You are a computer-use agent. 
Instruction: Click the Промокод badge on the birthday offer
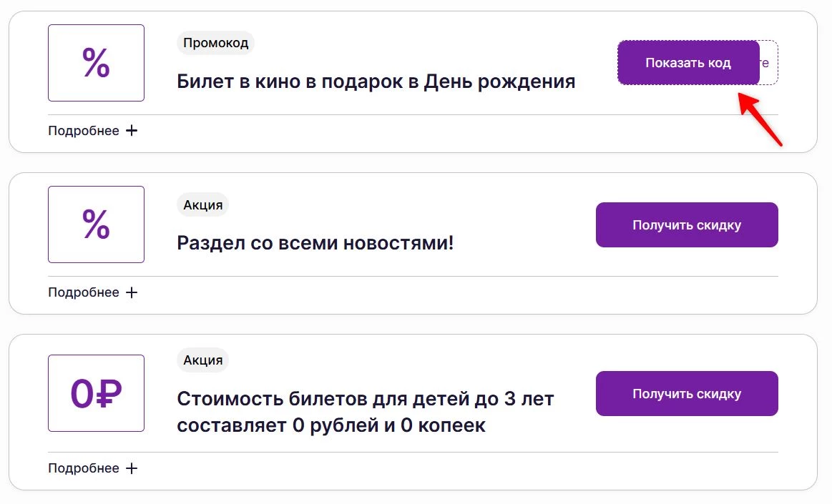(x=215, y=43)
